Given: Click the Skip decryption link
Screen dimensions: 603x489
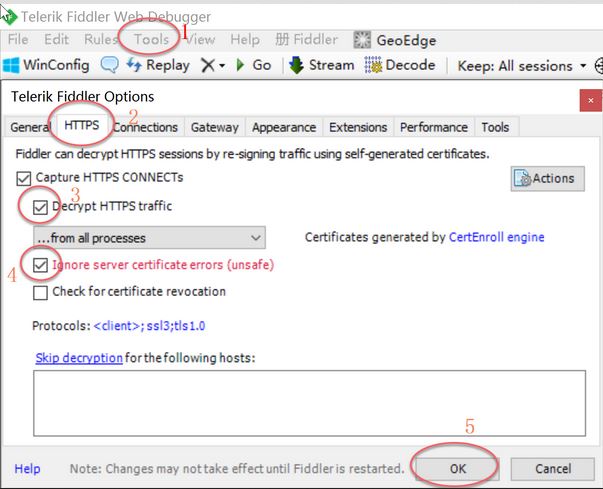Looking at the screenshot, I should click(79, 358).
